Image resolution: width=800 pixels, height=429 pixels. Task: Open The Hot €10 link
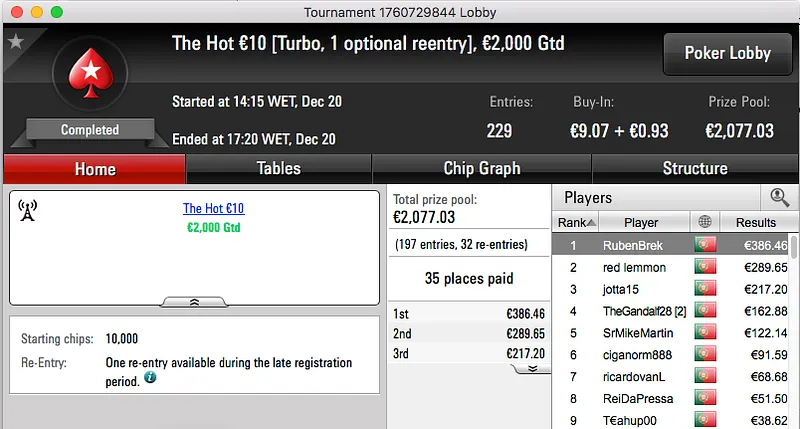[x=213, y=209]
